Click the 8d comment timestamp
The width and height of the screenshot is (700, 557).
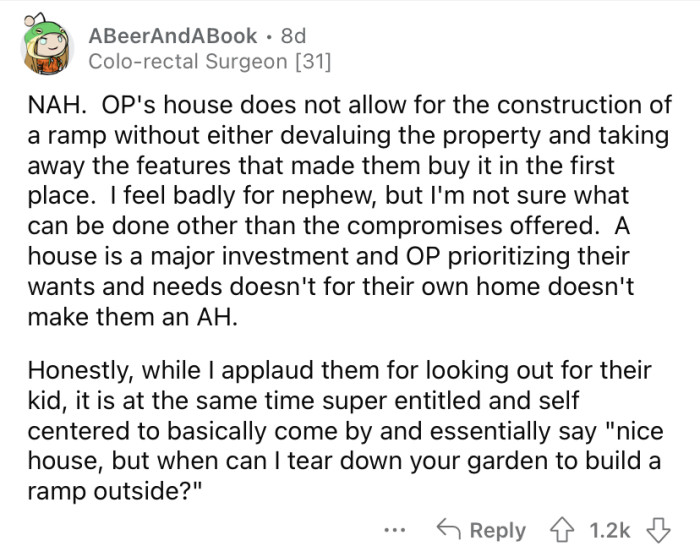294,34
